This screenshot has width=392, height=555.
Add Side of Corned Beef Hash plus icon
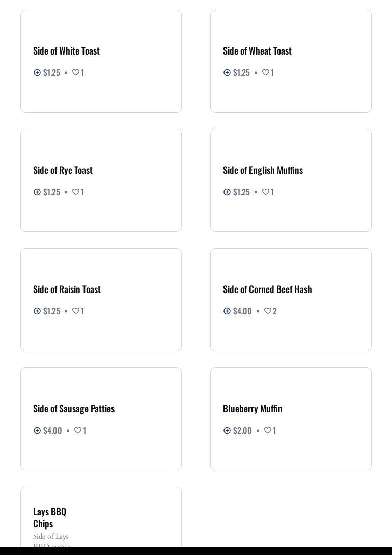227,311
